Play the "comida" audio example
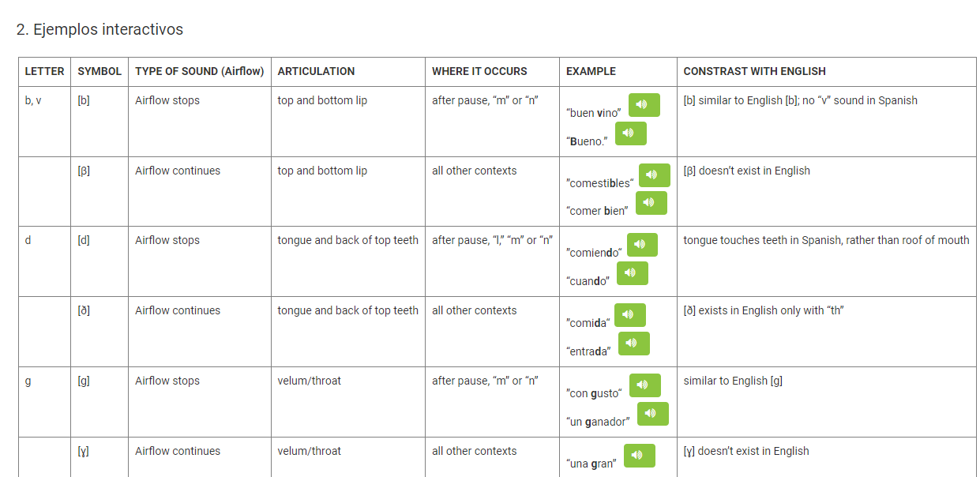Screen dimensions: 980x477 click(x=629, y=315)
